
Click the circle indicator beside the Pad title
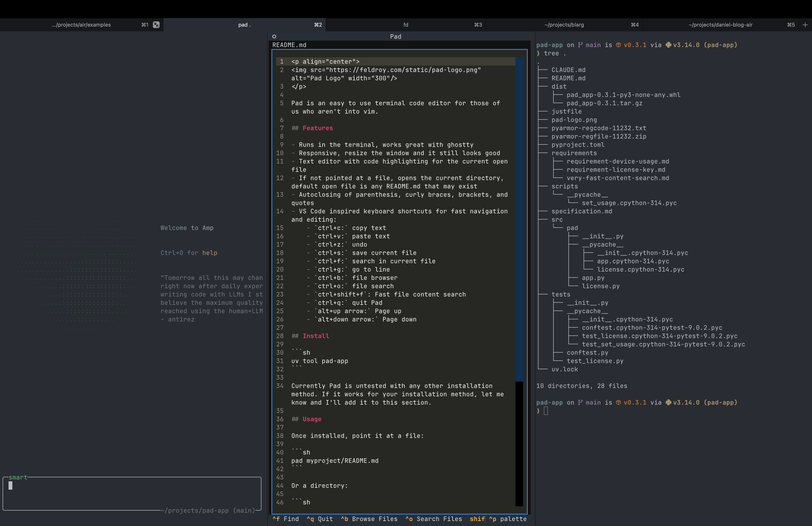tap(274, 36)
